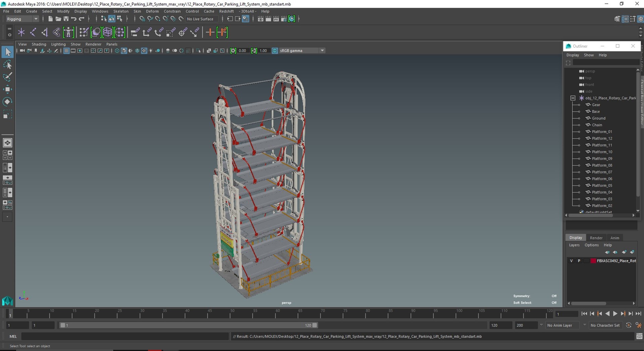Click create new layer icon in Layer Editor
Screen dimensions: 644x351
(624, 252)
